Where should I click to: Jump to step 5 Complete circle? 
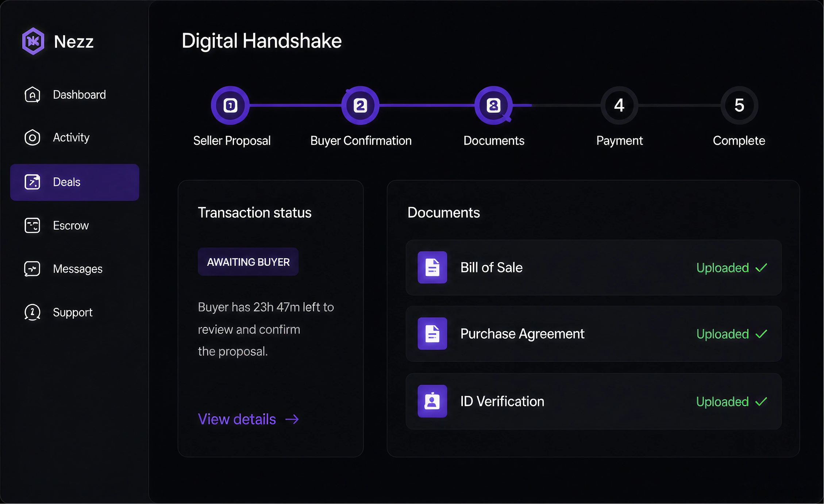(x=739, y=105)
